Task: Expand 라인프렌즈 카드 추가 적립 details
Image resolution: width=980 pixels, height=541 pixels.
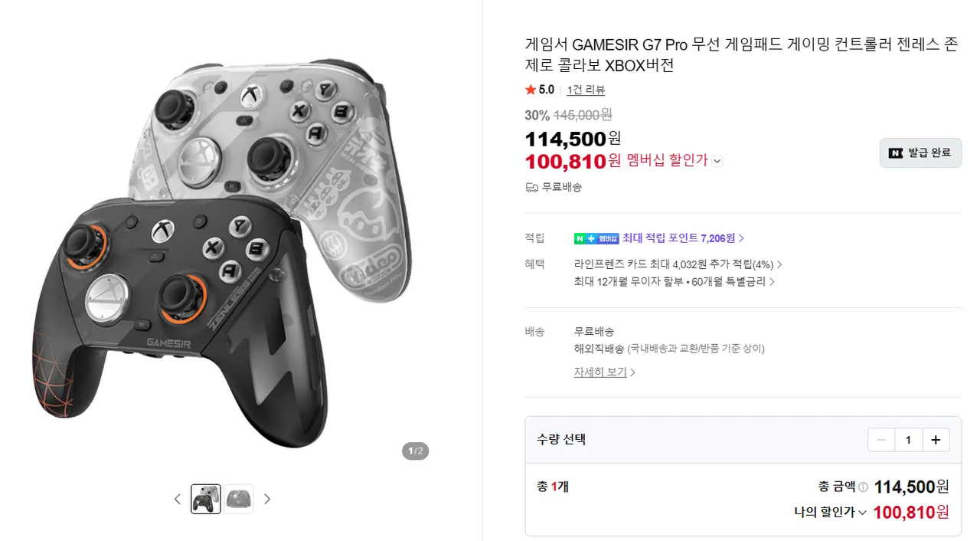Action: [x=779, y=264]
